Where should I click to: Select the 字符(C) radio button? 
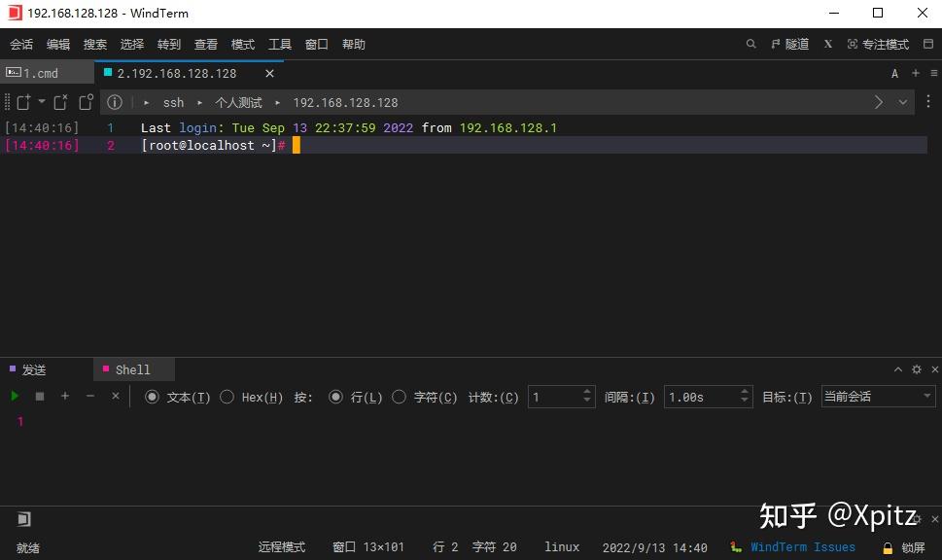399,397
